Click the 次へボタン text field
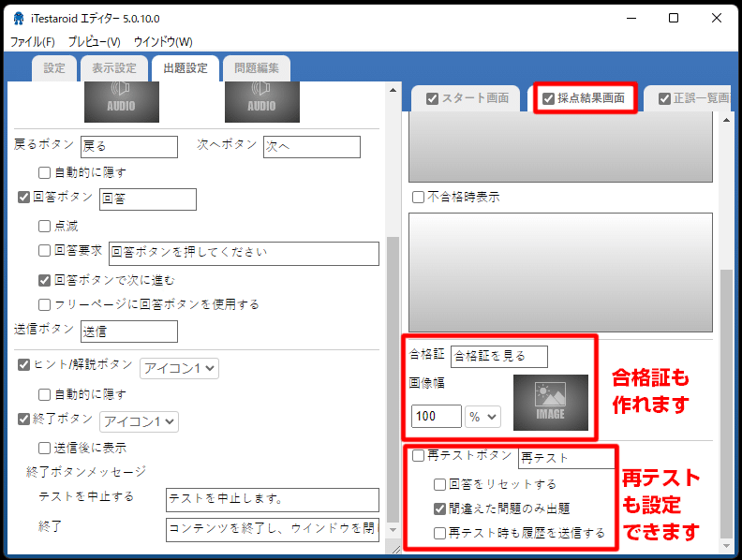The width and height of the screenshot is (742, 560). 312,147
